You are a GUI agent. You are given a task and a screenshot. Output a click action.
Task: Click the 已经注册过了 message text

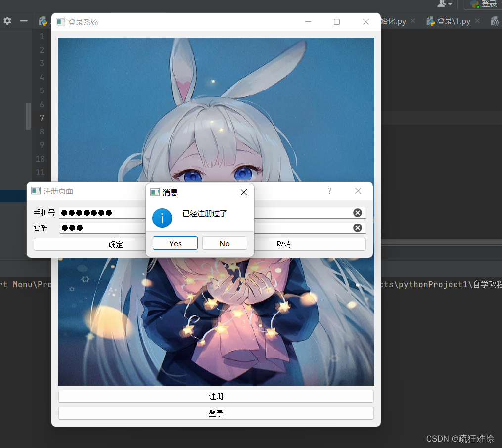pyautogui.click(x=205, y=214)
